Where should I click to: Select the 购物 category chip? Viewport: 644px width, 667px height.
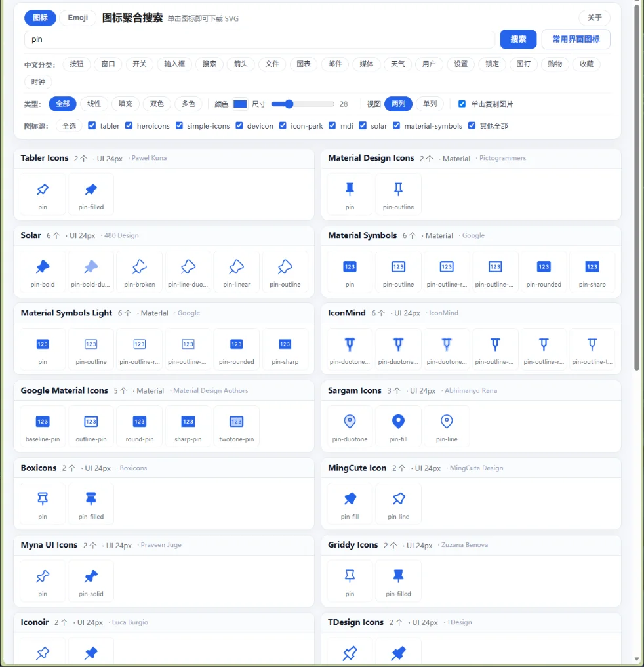point(555,64)
